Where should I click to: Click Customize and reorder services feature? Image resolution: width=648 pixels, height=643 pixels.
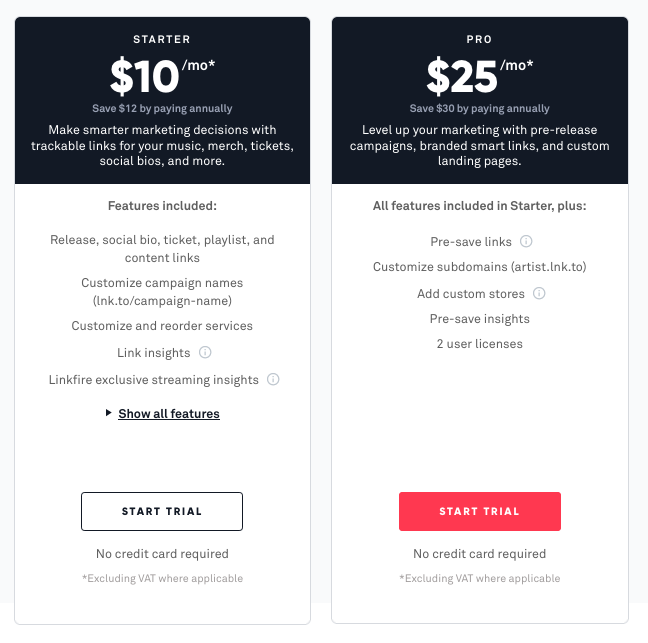pos(162,326)
